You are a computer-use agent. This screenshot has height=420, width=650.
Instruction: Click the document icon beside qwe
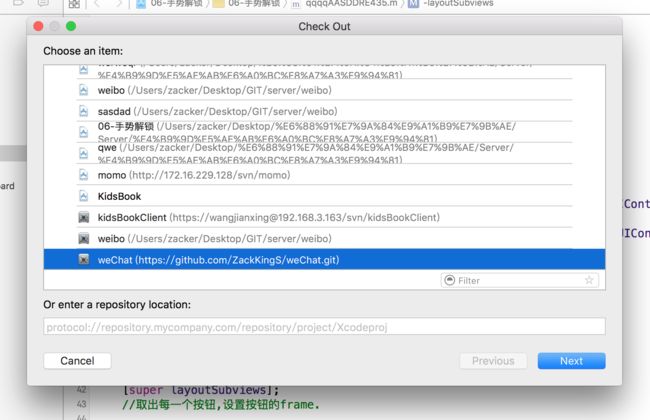pyautogui.click(x=84, y=153)
